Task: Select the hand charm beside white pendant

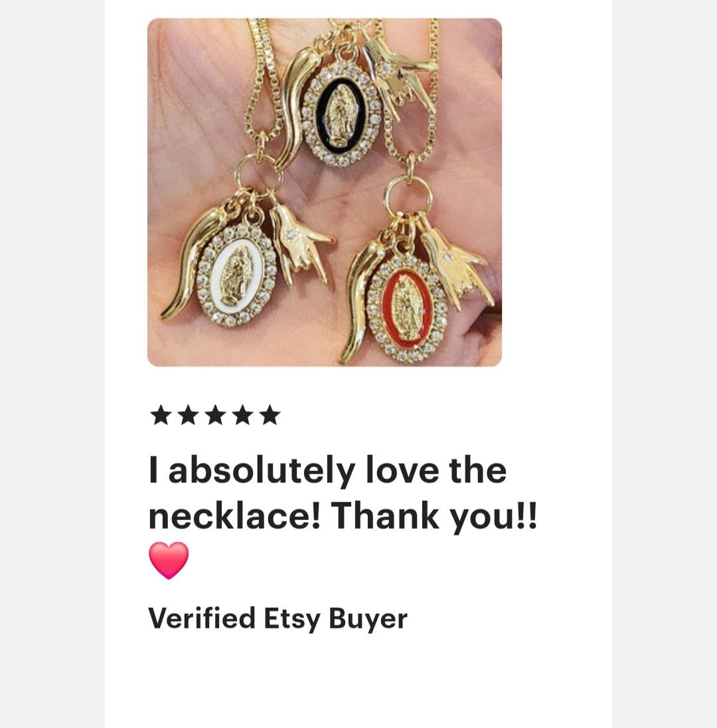Action: (x=299, y=244)
